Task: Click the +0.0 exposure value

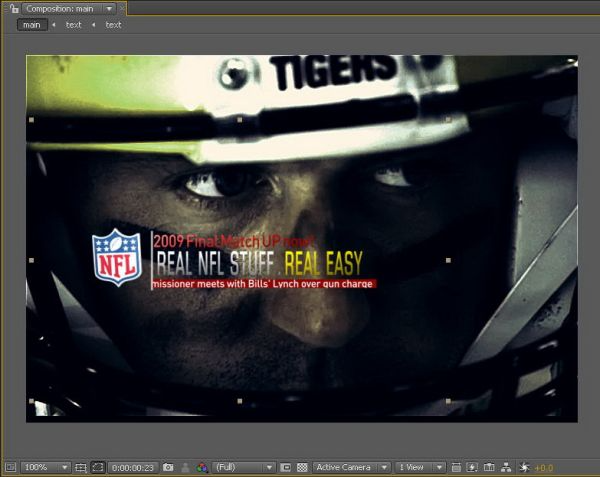Action: (543, 468)
